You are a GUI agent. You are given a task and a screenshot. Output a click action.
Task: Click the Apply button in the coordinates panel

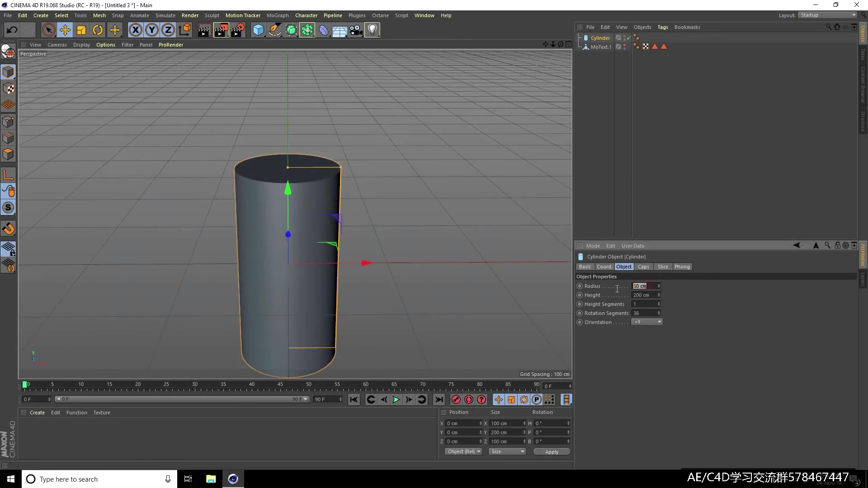pyautogui.click(x=552, y=451)
